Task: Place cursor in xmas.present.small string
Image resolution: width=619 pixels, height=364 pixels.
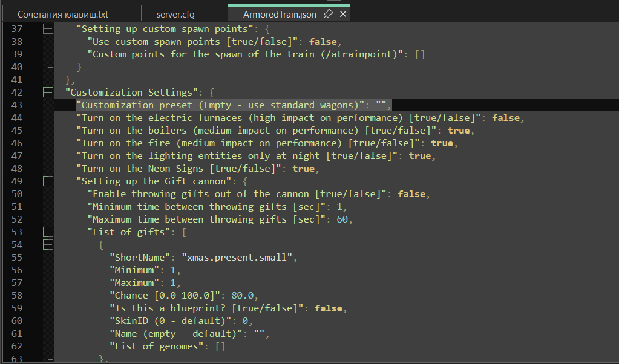Action: [237, 258]
